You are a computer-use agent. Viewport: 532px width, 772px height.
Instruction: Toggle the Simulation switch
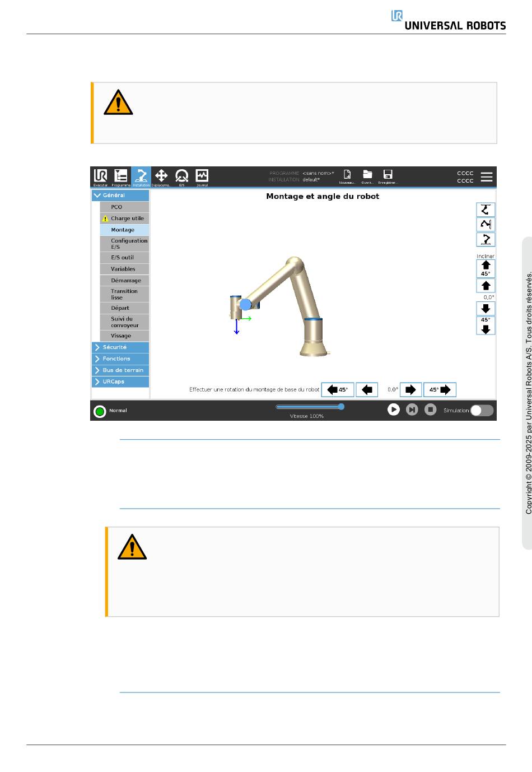(482, 410)
